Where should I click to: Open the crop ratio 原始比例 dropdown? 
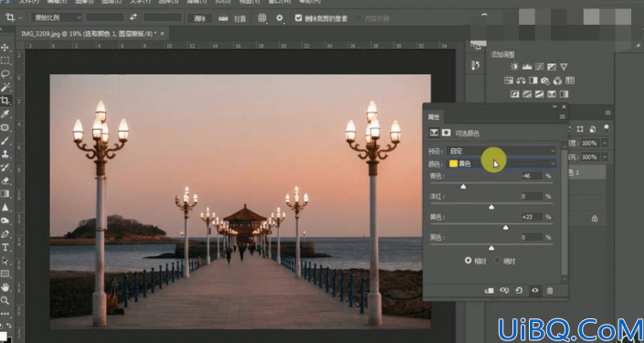pyautogui.click(x=57, y=17)
